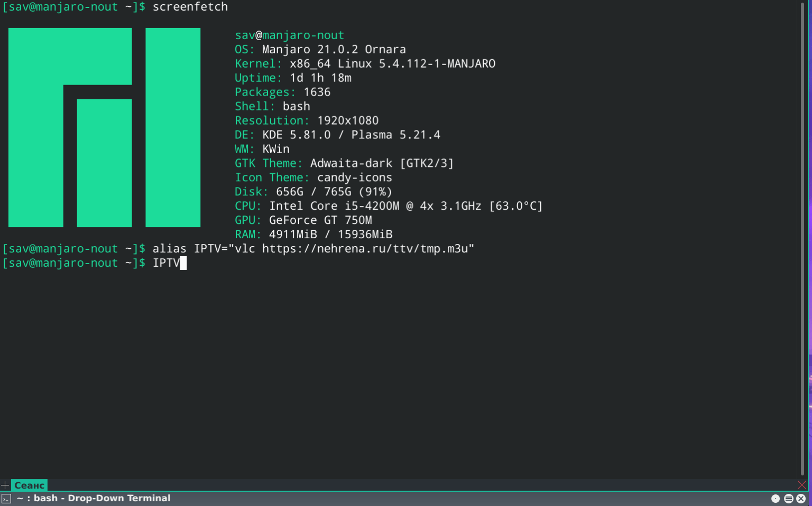The width and height of the screenshot is (812, 506).
Task: Click the Disk '656G / 765G (91%)' line
Action: coord(313,192)
